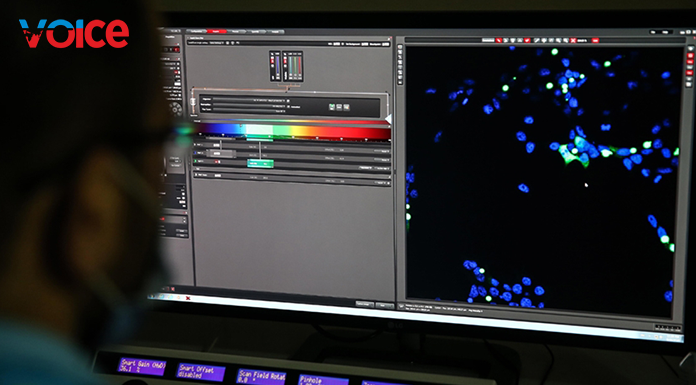
Task: Open the dropdown at right end of first detector row
Action: click(385, 151)
